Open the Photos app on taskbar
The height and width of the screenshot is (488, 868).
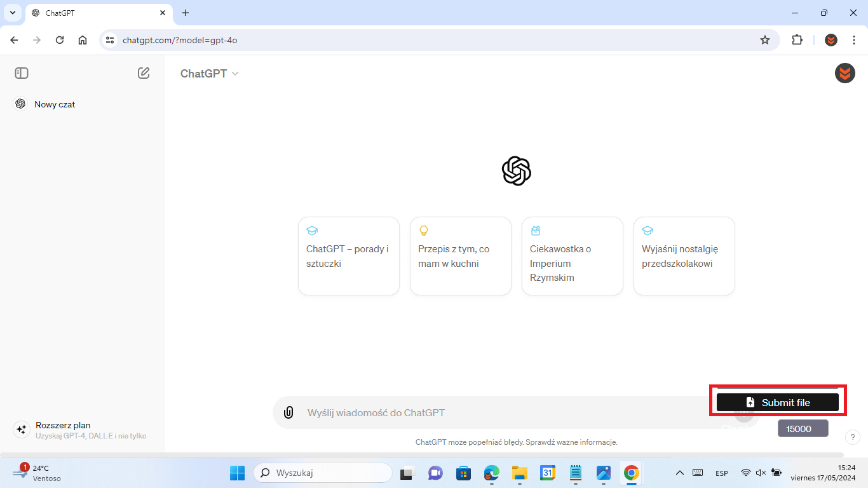604,473
